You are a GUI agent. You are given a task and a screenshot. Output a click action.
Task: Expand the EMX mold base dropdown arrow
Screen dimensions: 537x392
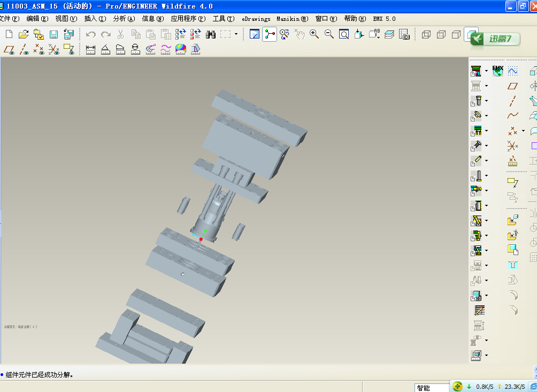point(486,71)
